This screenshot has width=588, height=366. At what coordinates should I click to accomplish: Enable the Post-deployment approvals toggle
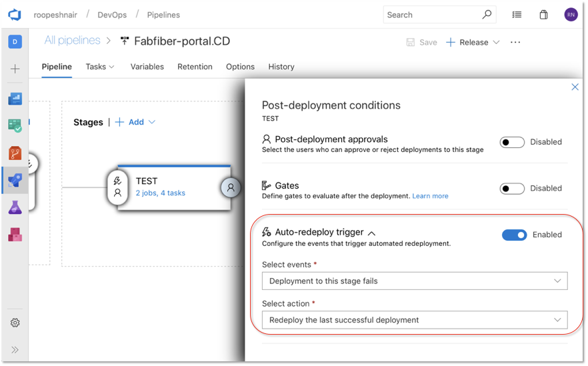(512, 142)
